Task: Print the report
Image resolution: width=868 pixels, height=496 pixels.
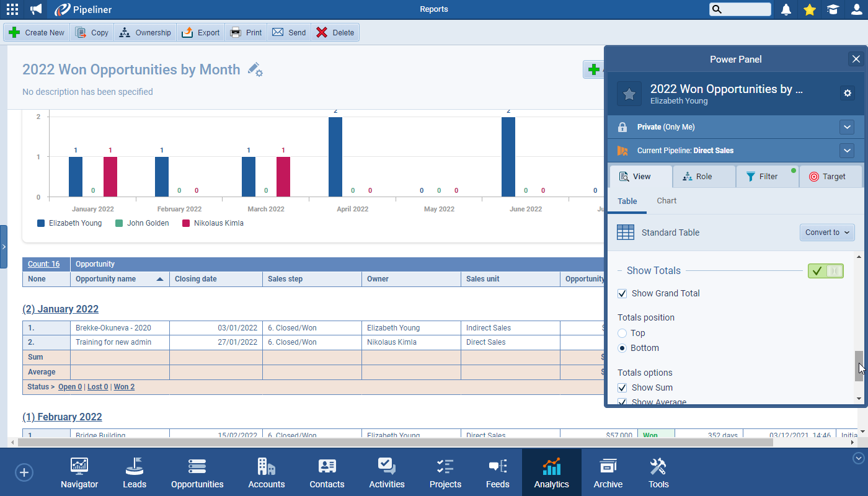Action: [x=246, y=32]
